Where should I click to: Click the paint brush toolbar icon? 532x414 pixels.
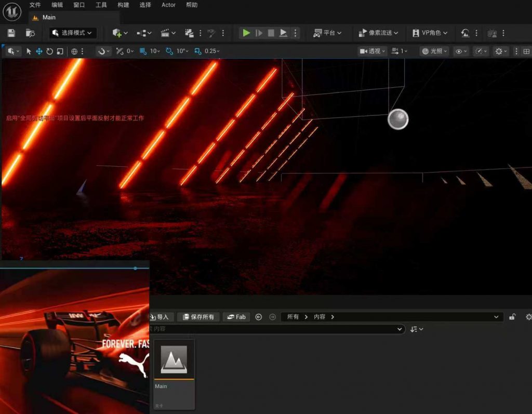(211, 33)
